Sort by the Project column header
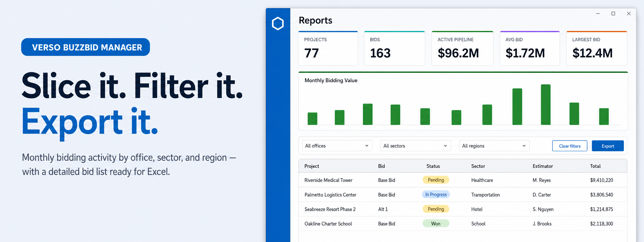The image size is (644, 242). point(312,166)
